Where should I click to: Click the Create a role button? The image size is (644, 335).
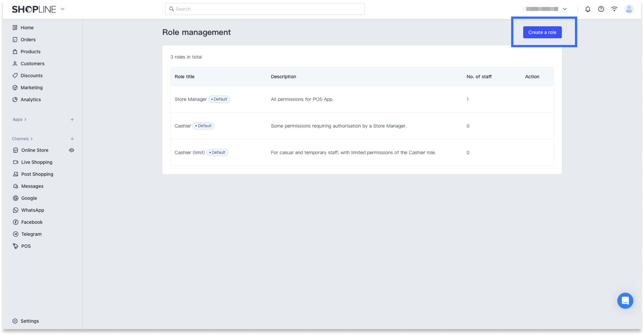tap(542, 32)
